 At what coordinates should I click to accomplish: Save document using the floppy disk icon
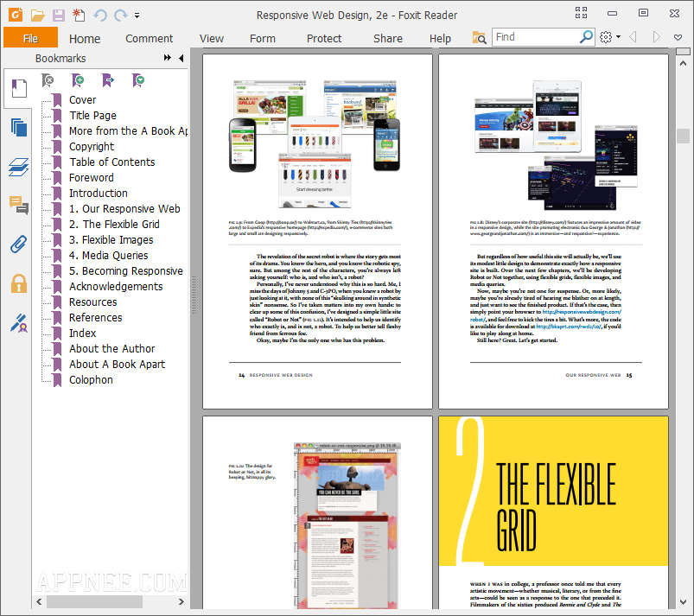[59, 16]
